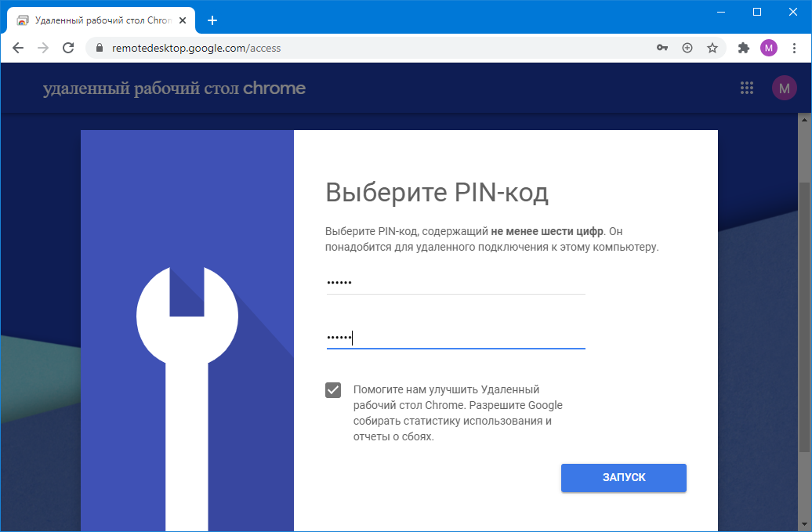This screenshot has height=532, width=812.
Task: Click the browser forward arrow
Action: [x=43, y=48]
